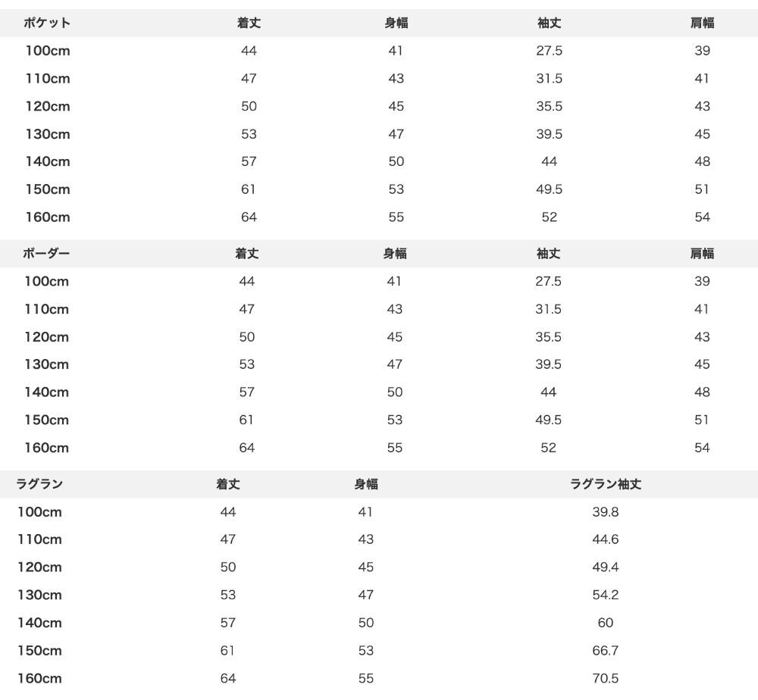758x700 pixels.
Task: Click the 27.5 sleeve value in ポケット table
Action: click(x=549, y=51)
